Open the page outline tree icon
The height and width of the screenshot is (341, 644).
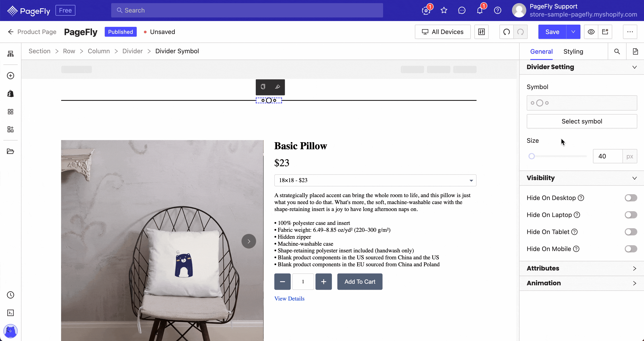11,53
